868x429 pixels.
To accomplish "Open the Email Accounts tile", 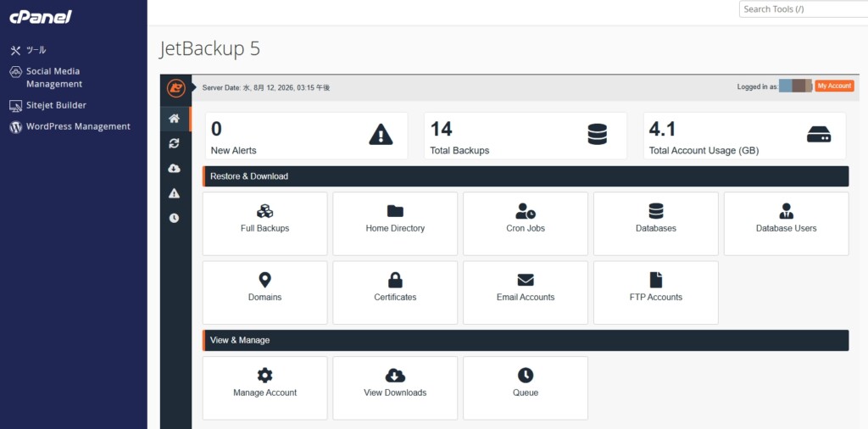I will (x=526, y=292).
